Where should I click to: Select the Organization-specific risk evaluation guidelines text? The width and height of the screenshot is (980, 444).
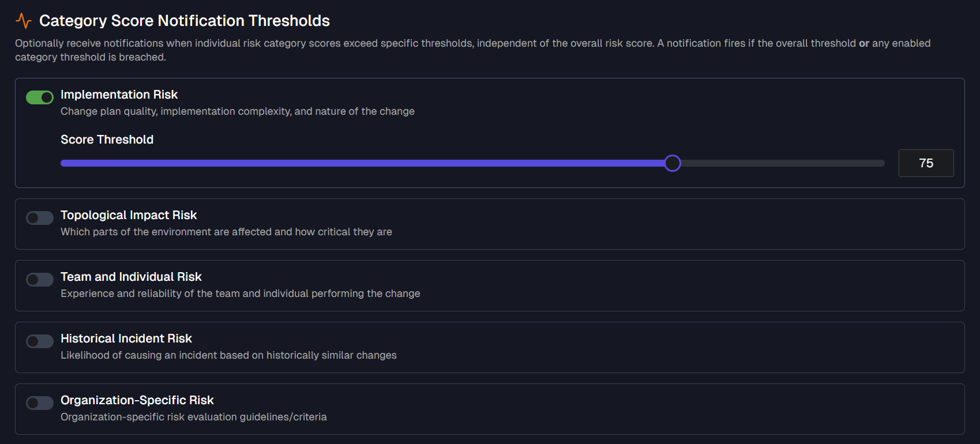193,416
